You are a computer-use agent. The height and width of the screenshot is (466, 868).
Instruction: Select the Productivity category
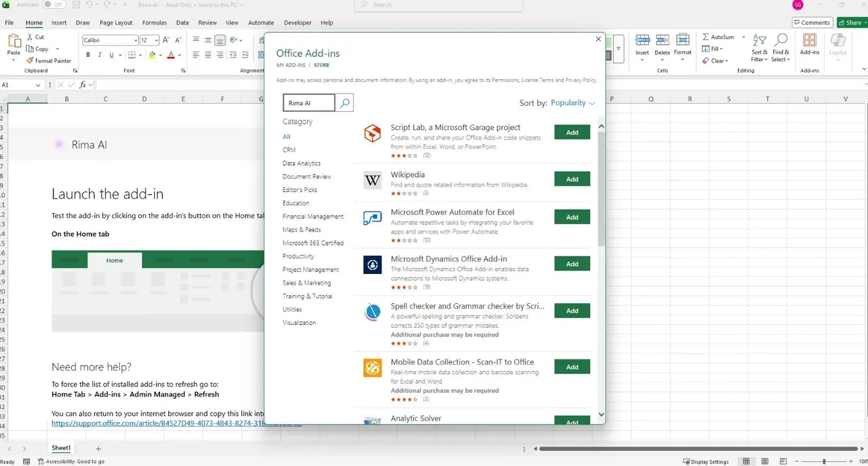[298, 256]
